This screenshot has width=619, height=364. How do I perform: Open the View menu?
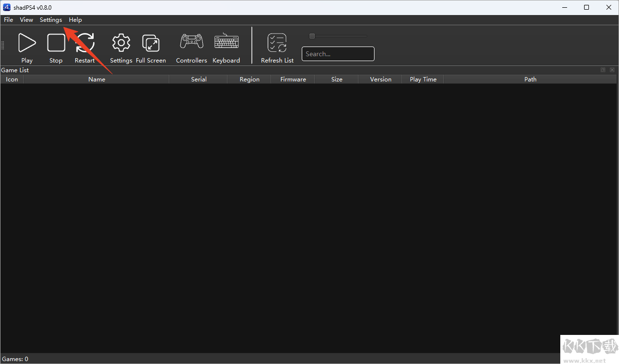point(26,20)
